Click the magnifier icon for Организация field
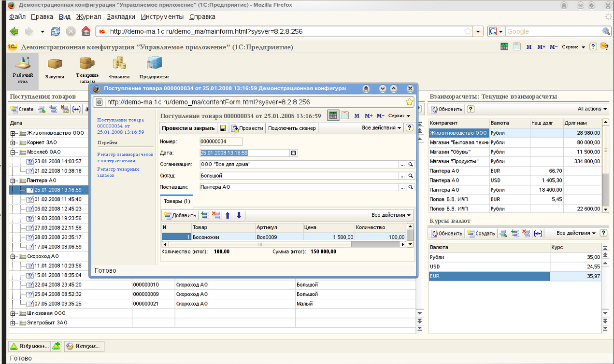The image size is (614, 364). tap(411, 164)
